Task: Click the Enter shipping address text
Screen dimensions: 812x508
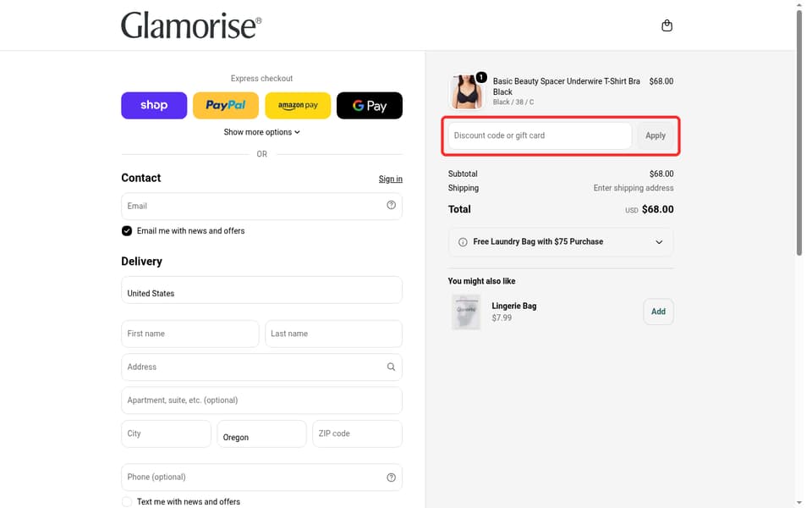Action: tap(634, 188)
